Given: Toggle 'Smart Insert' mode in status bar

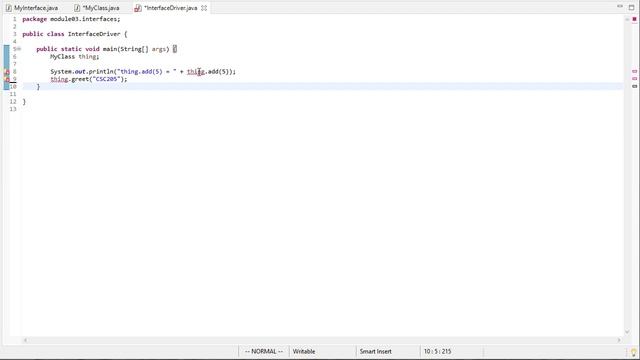Looking at the screenshot, I should 376,351.
